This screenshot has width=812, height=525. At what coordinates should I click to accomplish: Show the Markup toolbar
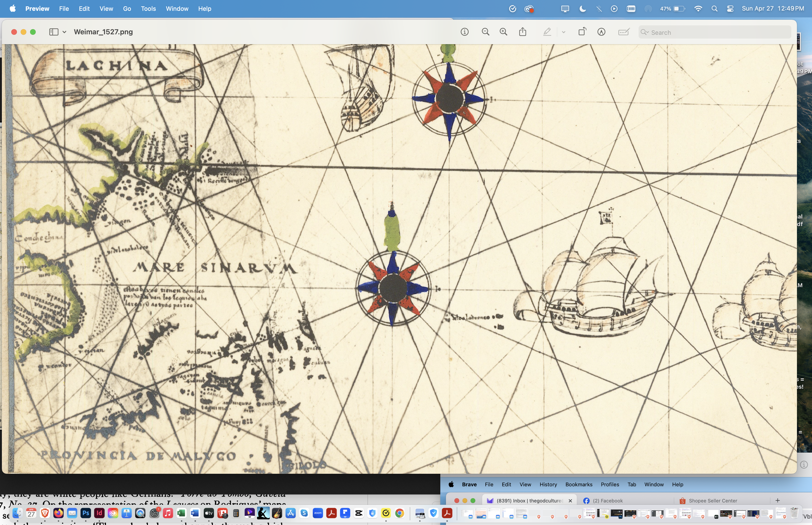[x=601, y=32]
